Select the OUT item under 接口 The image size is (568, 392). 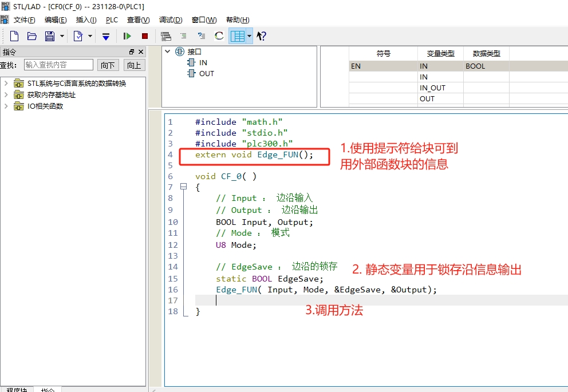click(x=207, y=73)
